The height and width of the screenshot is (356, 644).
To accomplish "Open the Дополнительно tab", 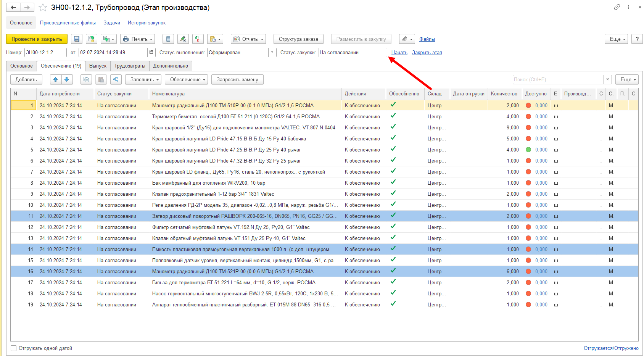I will pyautogui.click(x=171, y=66).
